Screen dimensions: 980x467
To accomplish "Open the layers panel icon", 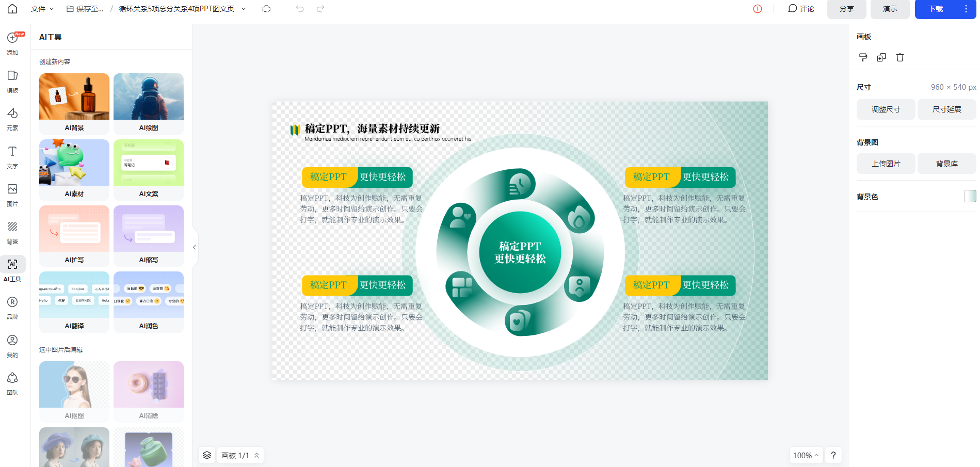I will (x=207, y=455).
